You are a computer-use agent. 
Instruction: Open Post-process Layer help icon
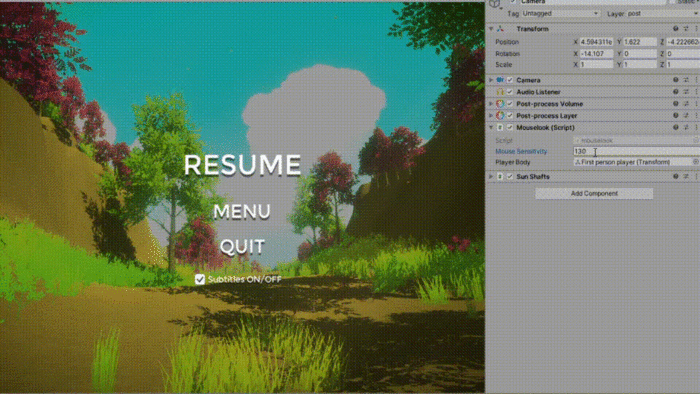click(x=675, y=116)
